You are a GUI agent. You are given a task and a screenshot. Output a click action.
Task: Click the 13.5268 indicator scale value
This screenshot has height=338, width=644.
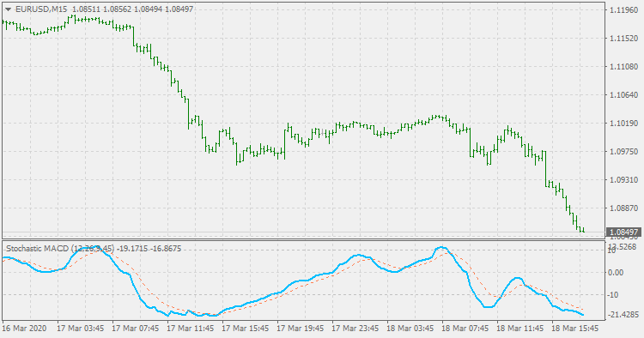click(623, 246)
